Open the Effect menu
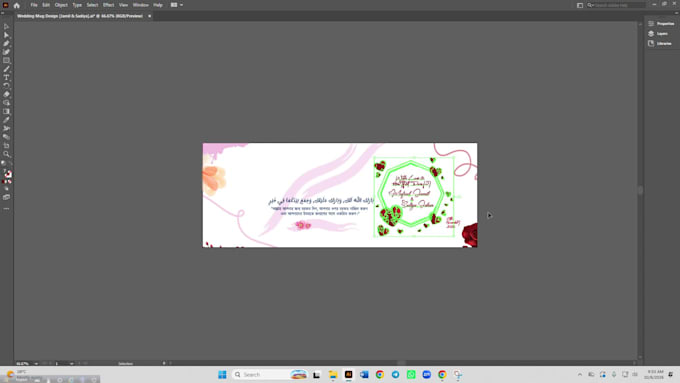 tap(108, 5)
